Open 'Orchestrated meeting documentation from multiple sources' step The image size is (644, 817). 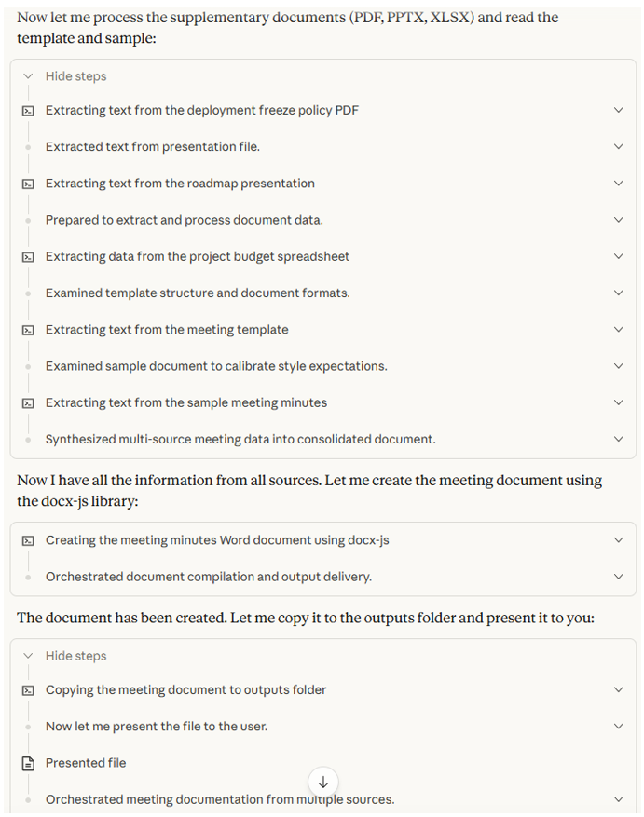click(220, 799)
